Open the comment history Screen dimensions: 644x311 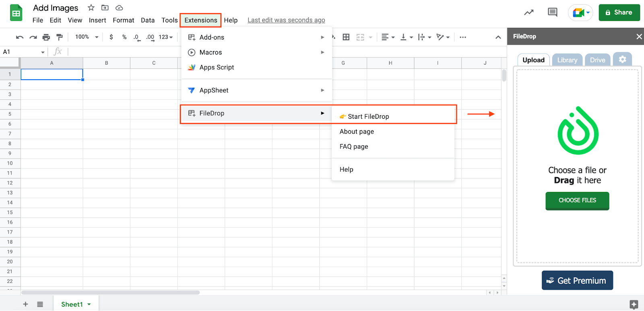point(553,12)
